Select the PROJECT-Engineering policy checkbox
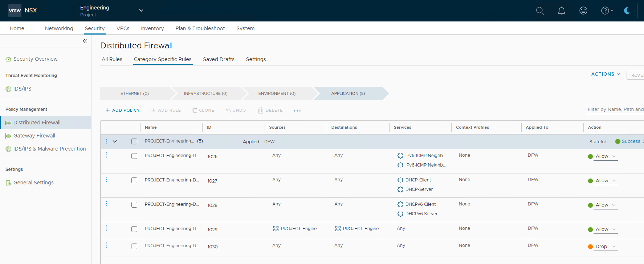This screenshot has height=264, width=644. (x=134, y=141)
